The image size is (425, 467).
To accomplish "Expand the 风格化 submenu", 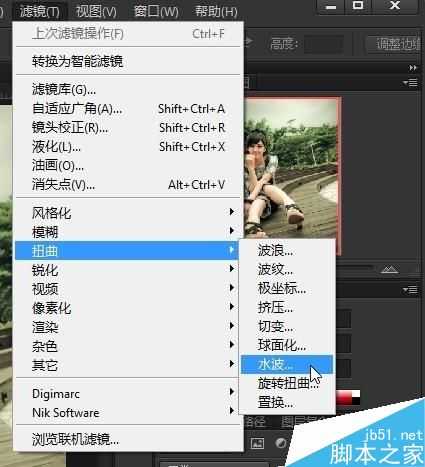I will [128, 213].
